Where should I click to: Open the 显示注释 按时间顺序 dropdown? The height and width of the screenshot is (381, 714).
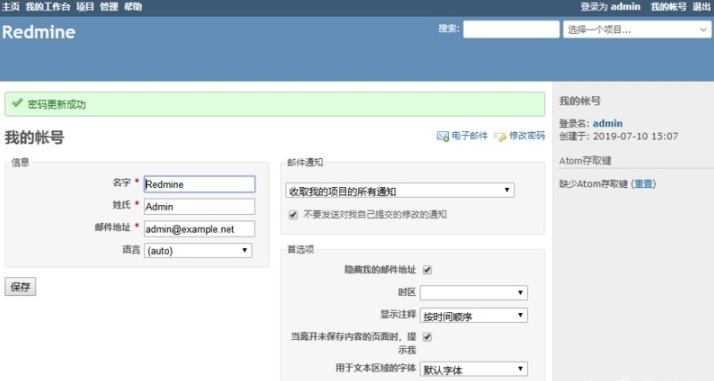click(x=474, y=315)
